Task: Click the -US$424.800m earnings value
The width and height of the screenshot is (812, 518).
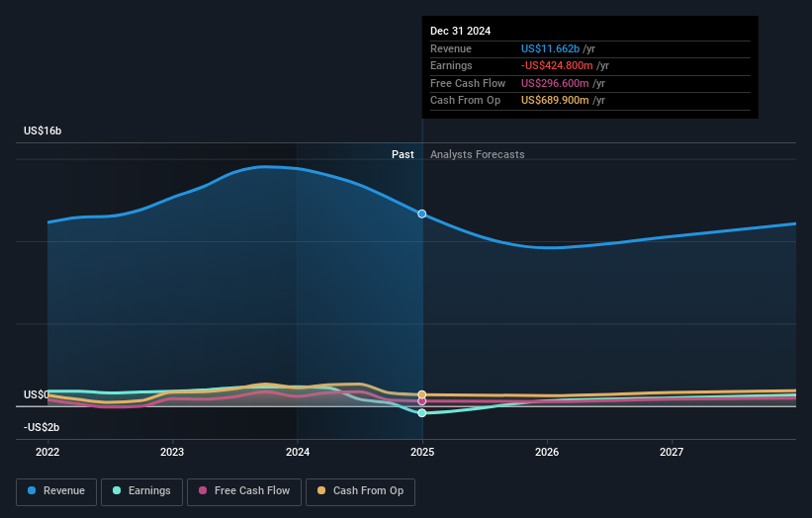Action: tap(557, 65)
